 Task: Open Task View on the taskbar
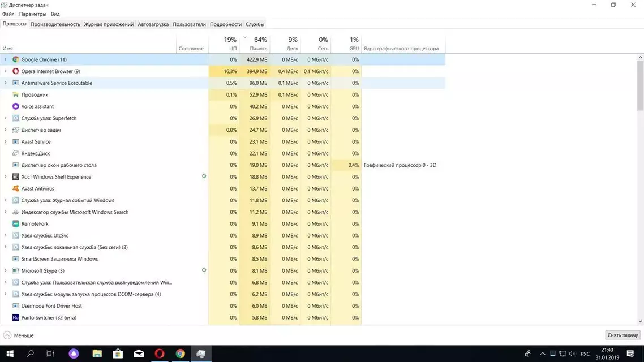[50, 354]
